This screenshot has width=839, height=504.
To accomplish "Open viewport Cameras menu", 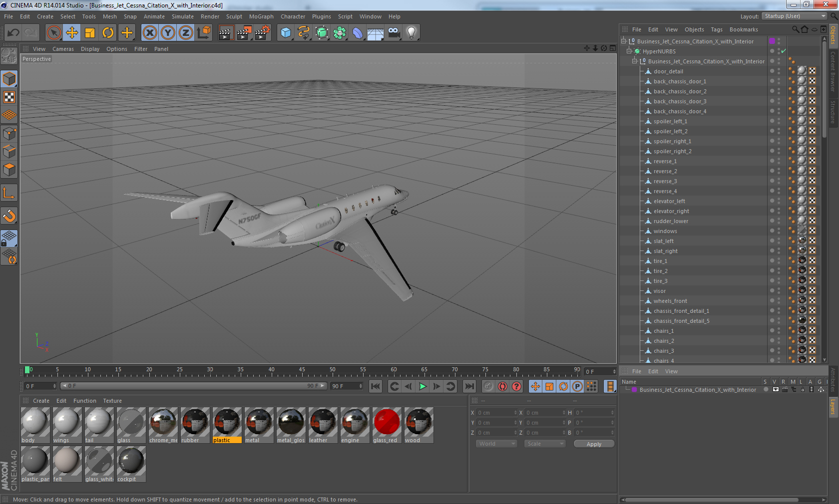I will 63,49.
